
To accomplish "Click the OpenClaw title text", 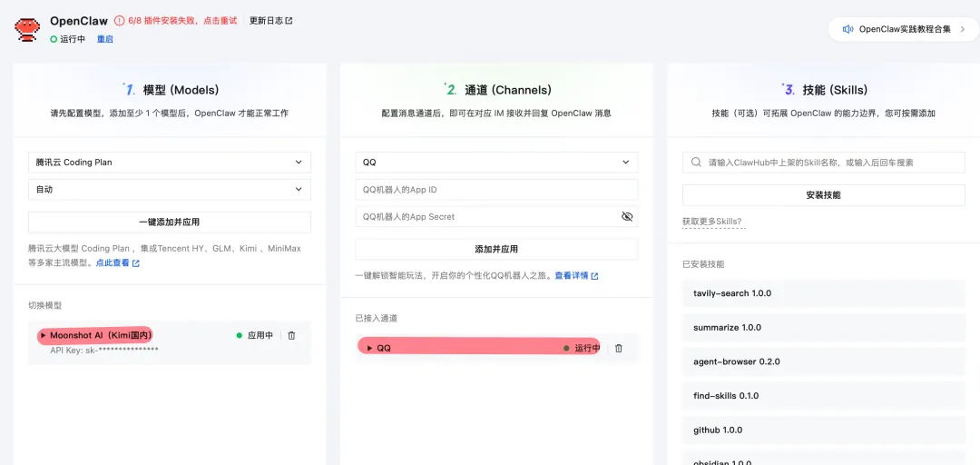I will 79,21.
